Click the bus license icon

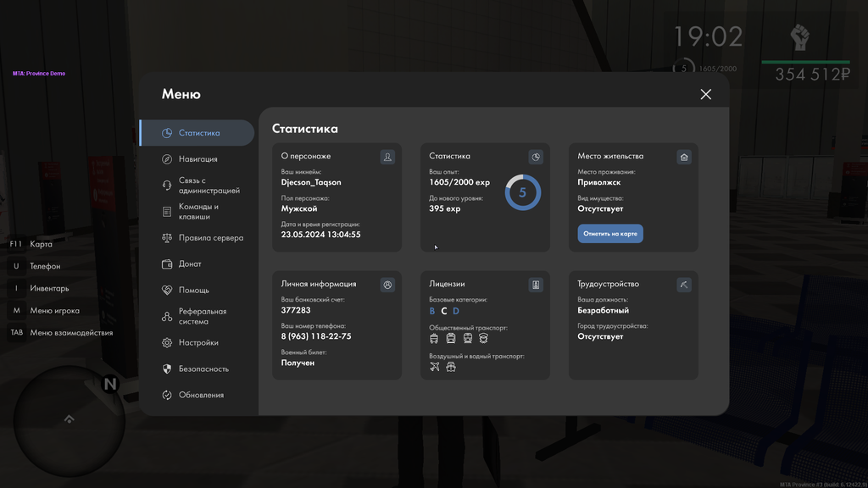point(434,338)
